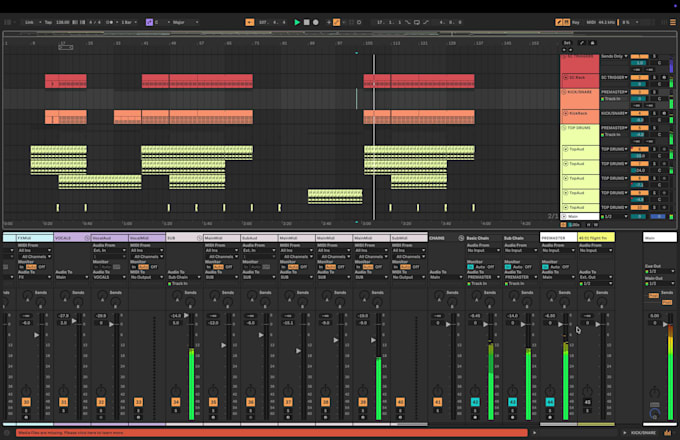Open the Sends Only routing dropdown

pyautogui.click(x=614, y=56)
